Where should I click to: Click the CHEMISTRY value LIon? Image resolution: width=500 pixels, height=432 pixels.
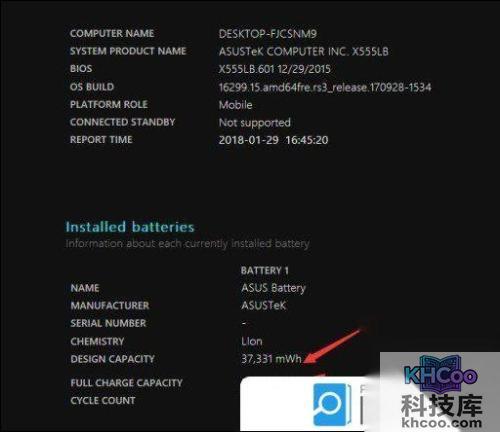(x=252, y=341)
